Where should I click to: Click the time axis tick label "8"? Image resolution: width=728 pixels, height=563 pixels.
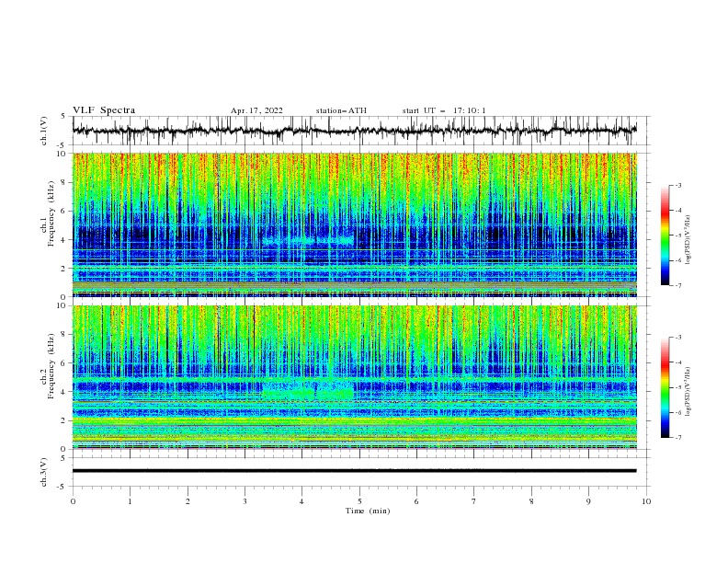pyautogui.click(x=531, y=501)
